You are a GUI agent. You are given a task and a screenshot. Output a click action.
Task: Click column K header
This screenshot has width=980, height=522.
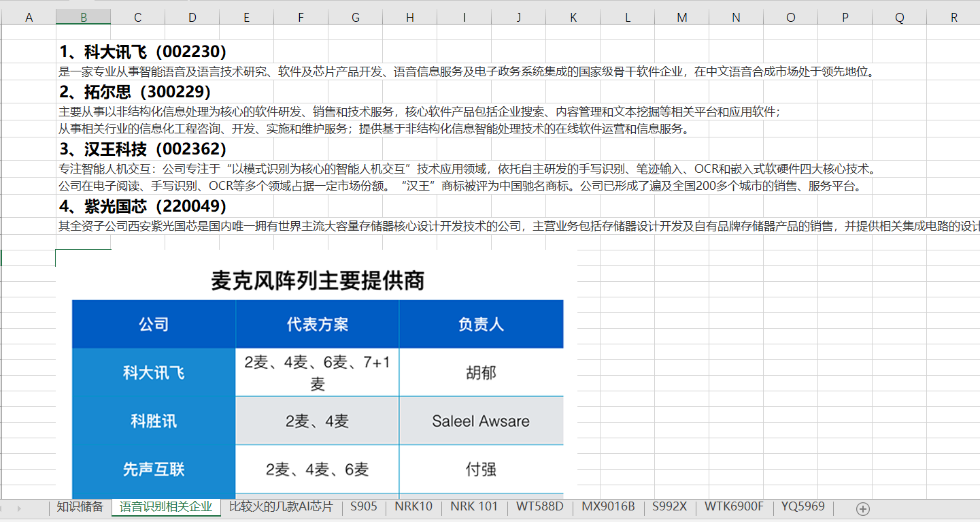tap(573, 18)
